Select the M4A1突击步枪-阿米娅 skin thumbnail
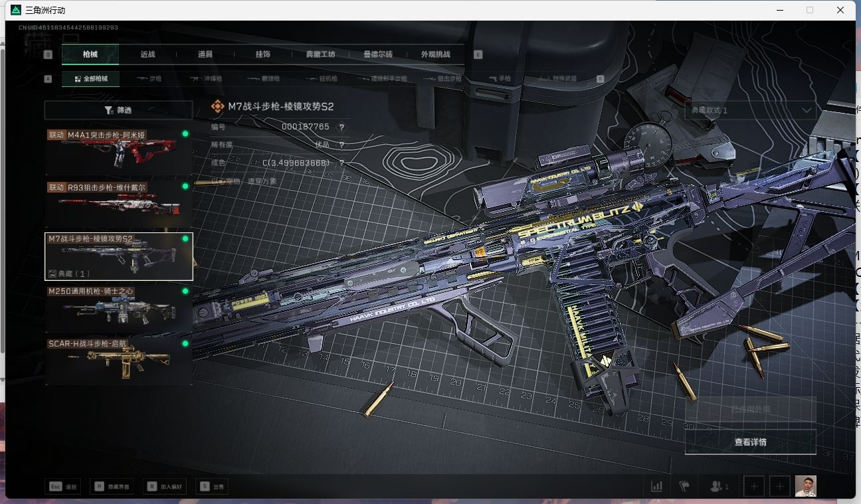 118,152
